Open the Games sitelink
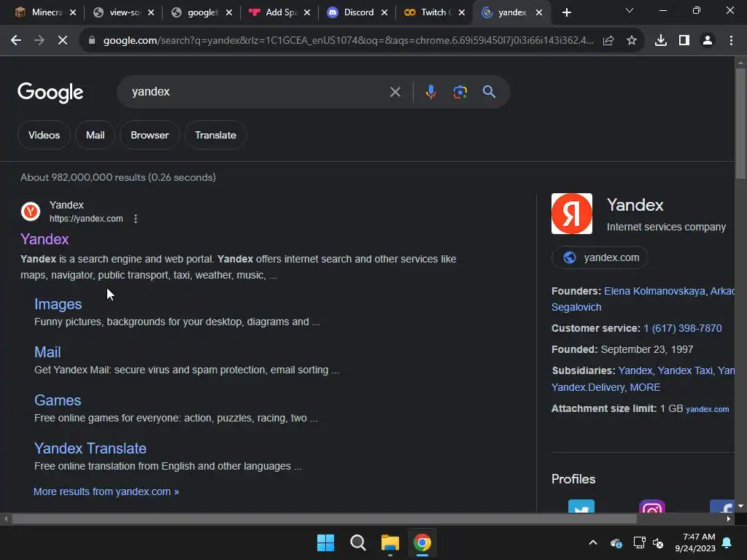This screenshot has width=747, height=560. 58,400
